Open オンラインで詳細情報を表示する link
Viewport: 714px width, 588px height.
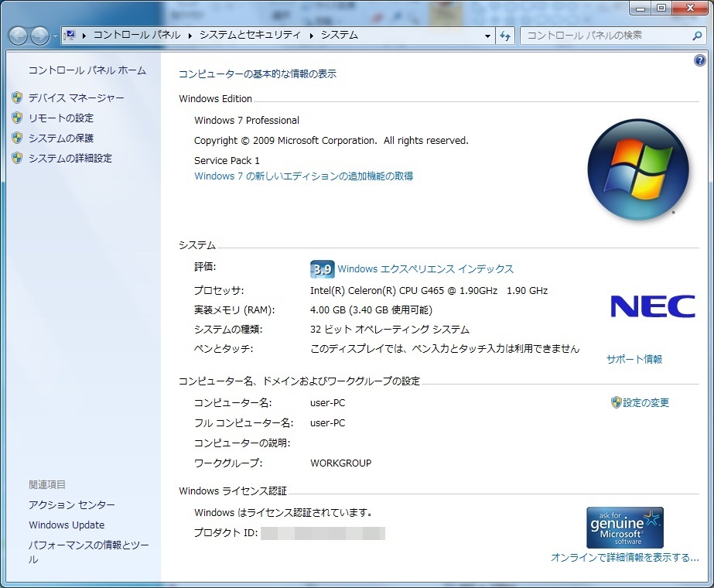pyautogui.click(x=625, y=558)
